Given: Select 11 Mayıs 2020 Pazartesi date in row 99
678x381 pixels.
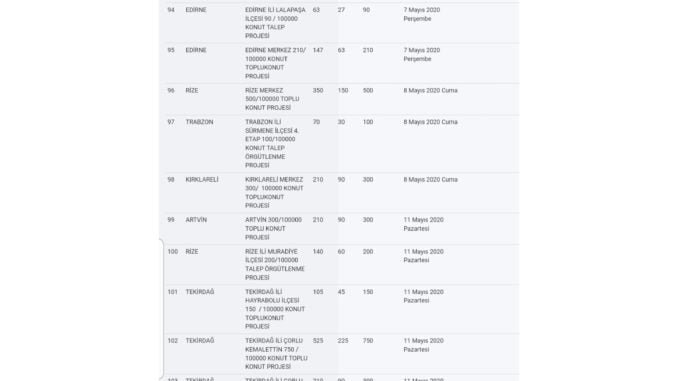Looking at the screenshot, I should coord(424,224).
